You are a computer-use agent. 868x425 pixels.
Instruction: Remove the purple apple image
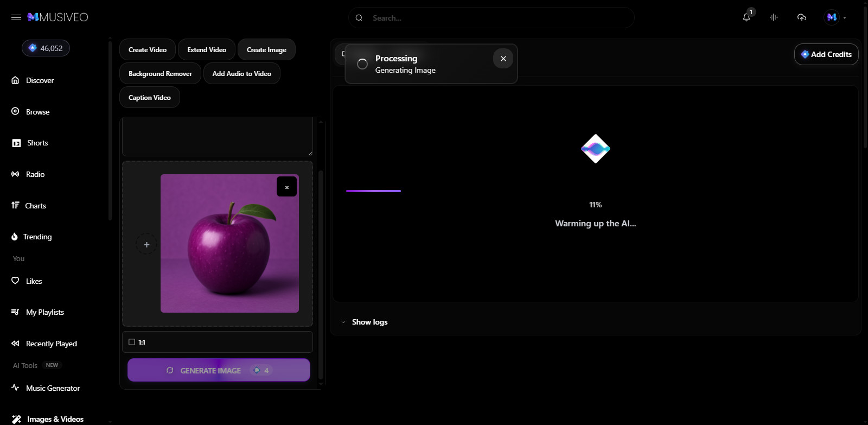tap(286, 187)
